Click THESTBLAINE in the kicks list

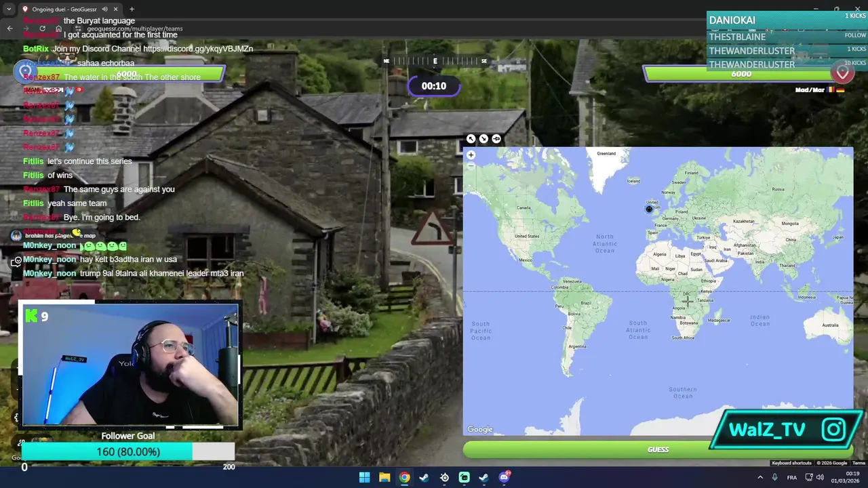click(x=737, y=37)
